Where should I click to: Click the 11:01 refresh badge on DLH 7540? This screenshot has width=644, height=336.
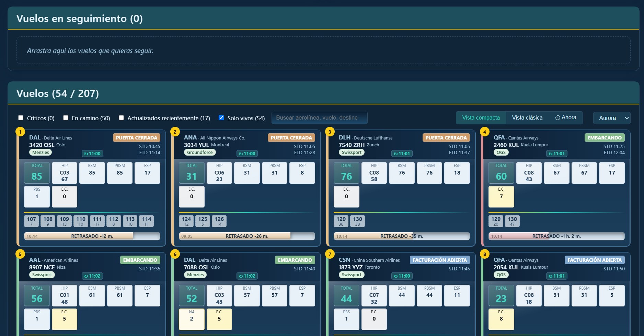pos(402,154)
